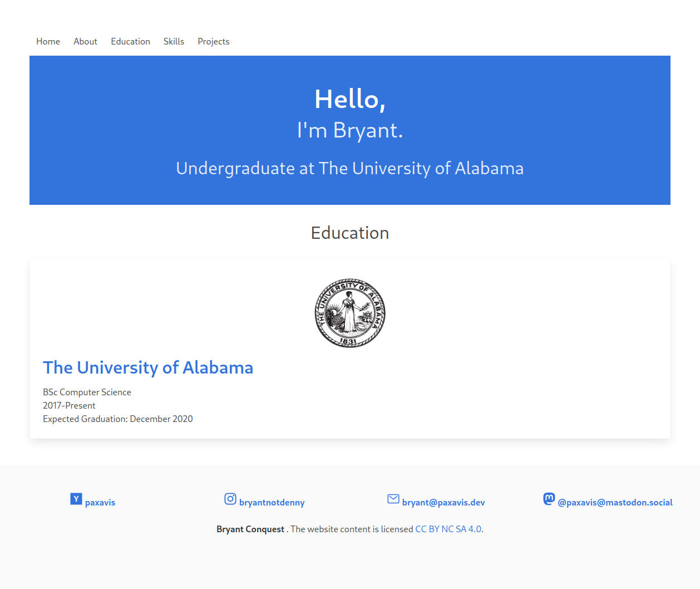Screen dimensions: 700x589
Task: Open the CC BY NC SA 4.0 license link
Action: click(448, 529)
